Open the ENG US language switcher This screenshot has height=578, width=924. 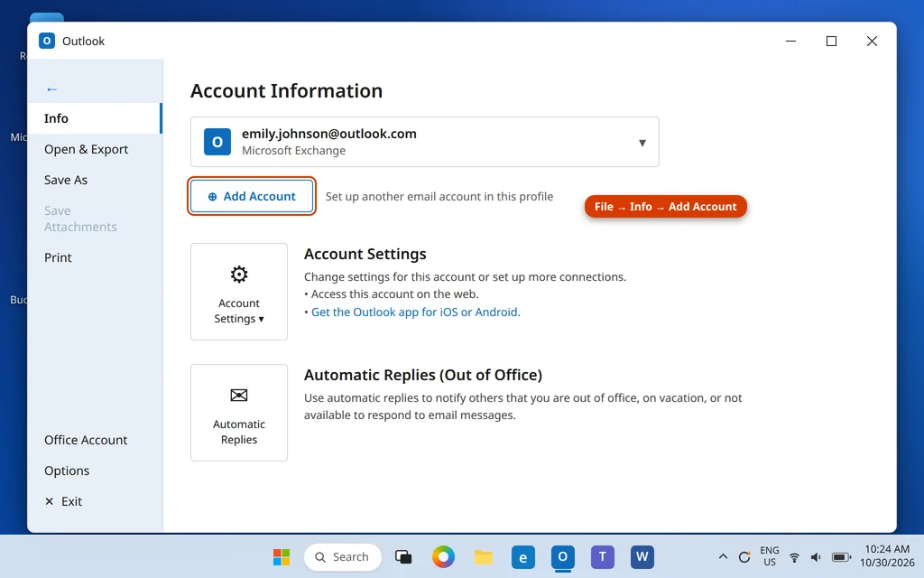pyautogui.click(x=770, y=556)
